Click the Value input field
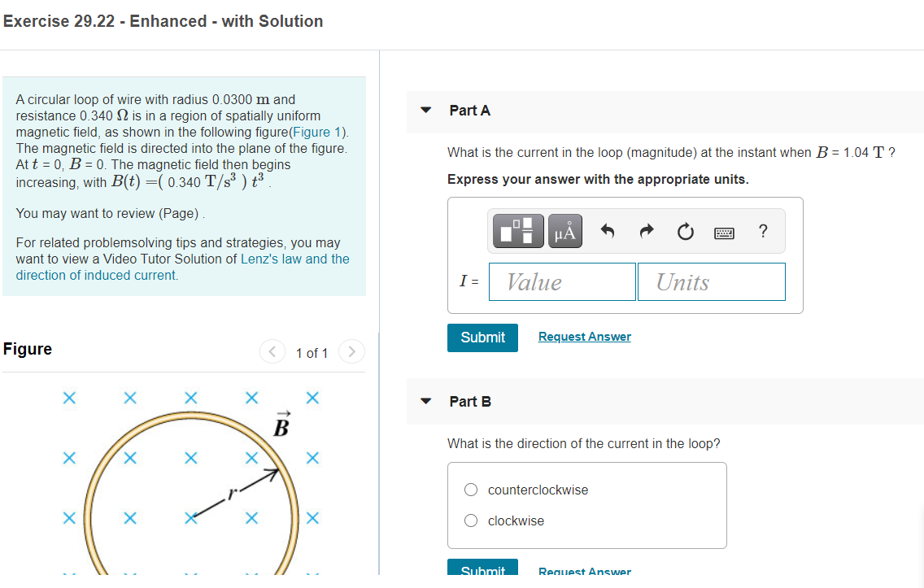The height and width of the screenshot is (588, 924). coord(561,281)
